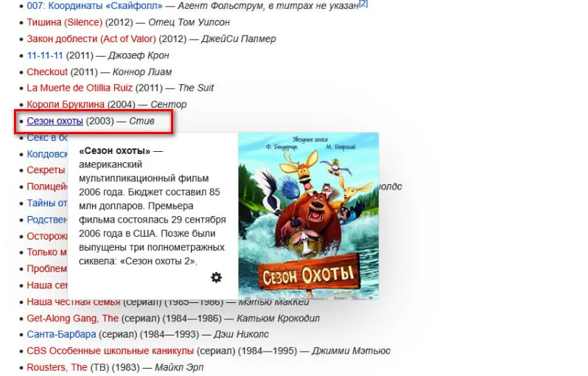Open the 007: Координаты «Скайфолл» link
This screenshot has height=376, width=588.
point(94,6)
